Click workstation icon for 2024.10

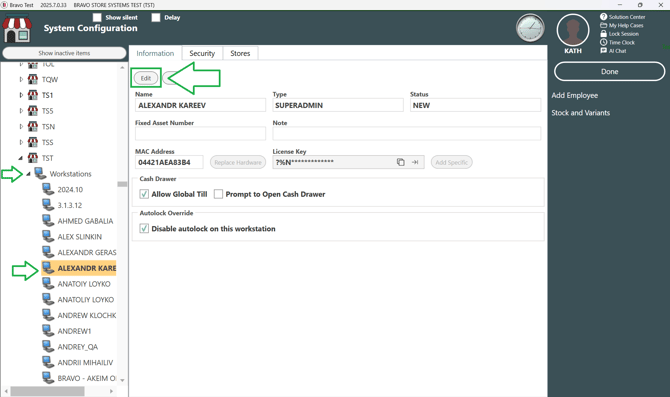(48, 189)
